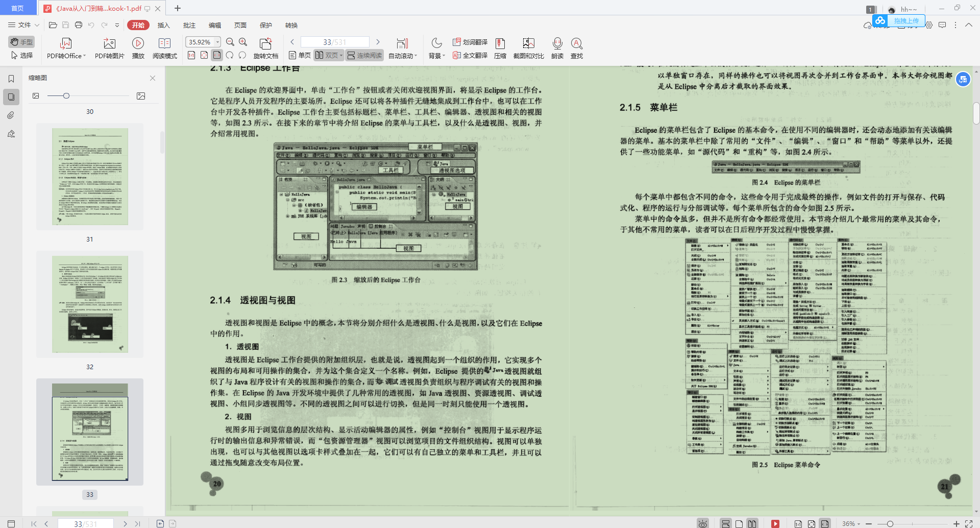The width and height of the screenshot is (980, 528).
Task: Click the red play button in status bar
Action: coord(775,523)
